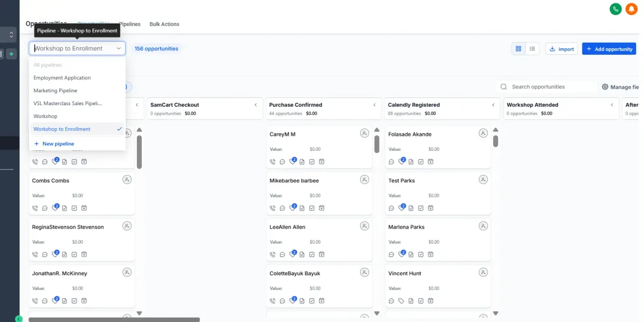Viewport: 644px width, 322px height.
Task: Collapse the SamCart Checkout column
Action: [x=255, y=105]
